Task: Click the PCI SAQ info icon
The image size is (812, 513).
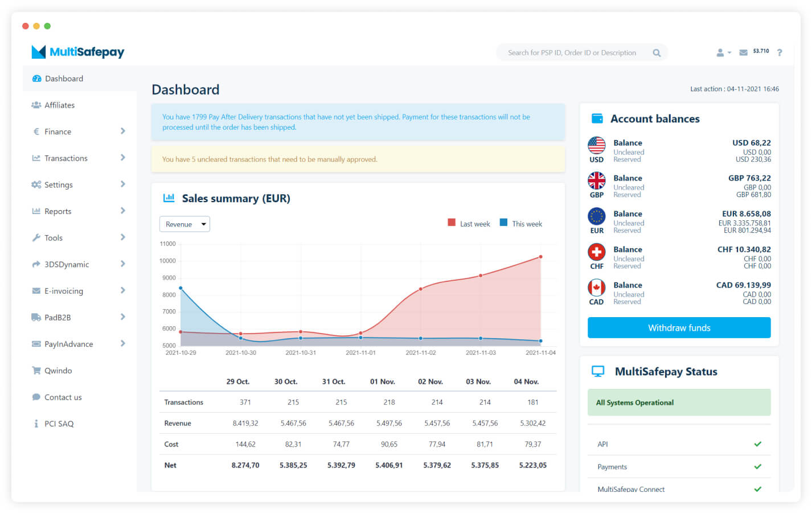Action: coord(36,424)
